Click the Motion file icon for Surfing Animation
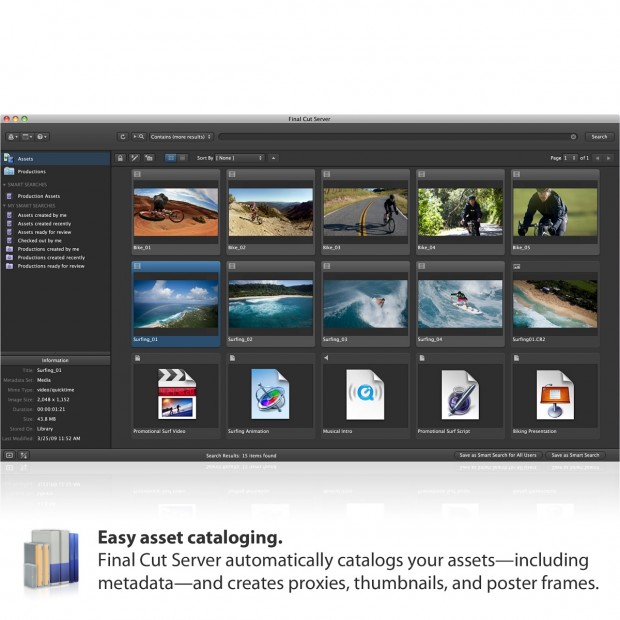 (x=270, y=394)
